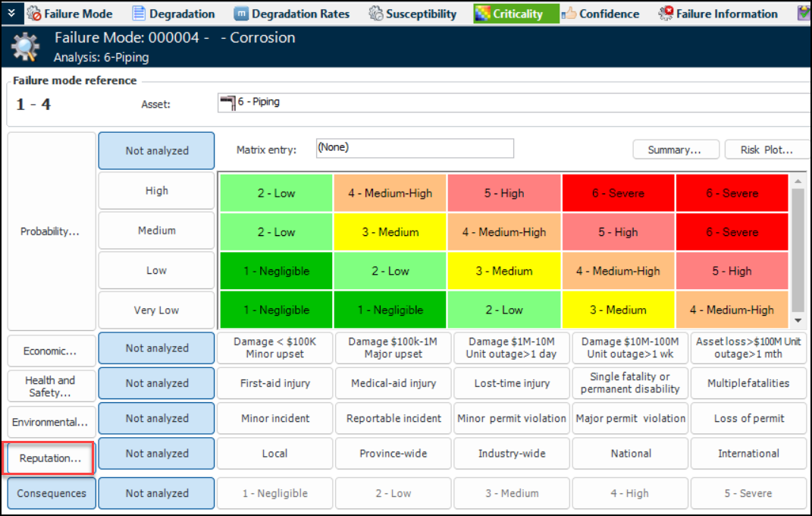Click the blue 'm' Degradation Rates icon

coord(240,14)
